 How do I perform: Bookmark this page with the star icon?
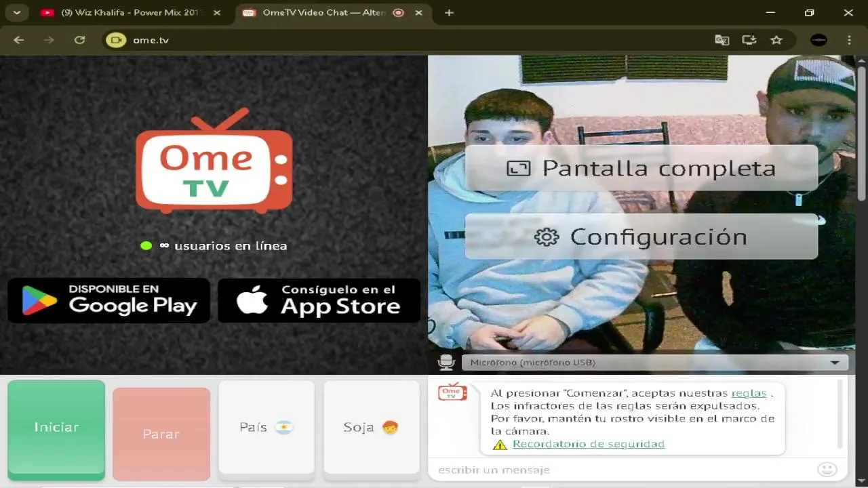(x=776, y=40)
